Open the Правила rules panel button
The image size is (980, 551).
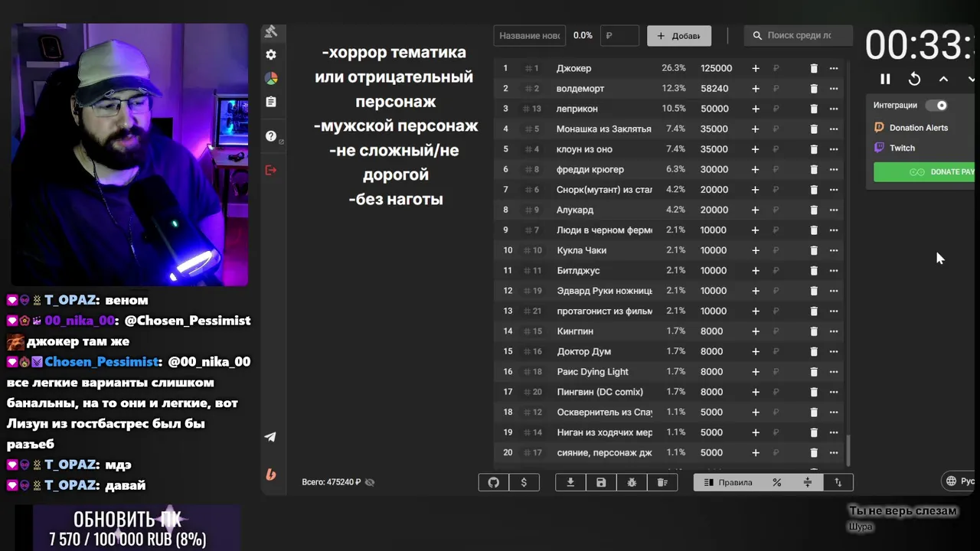(x=728, y=482)
